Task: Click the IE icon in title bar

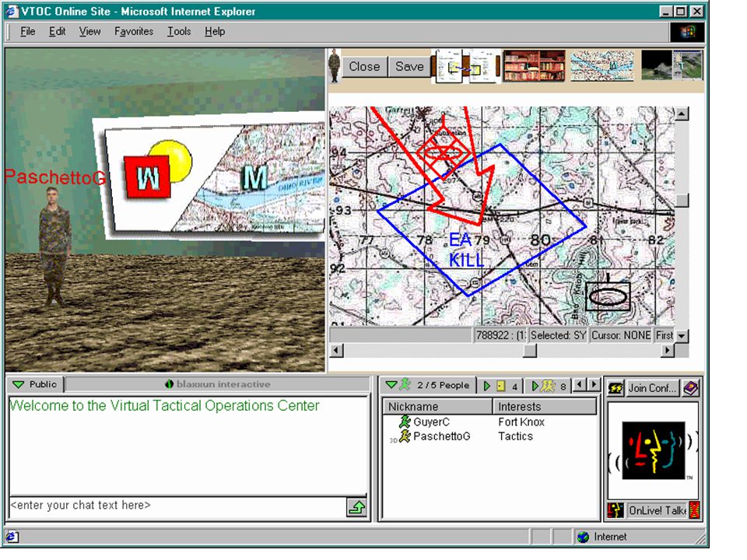Action: [x=12, y=12]
